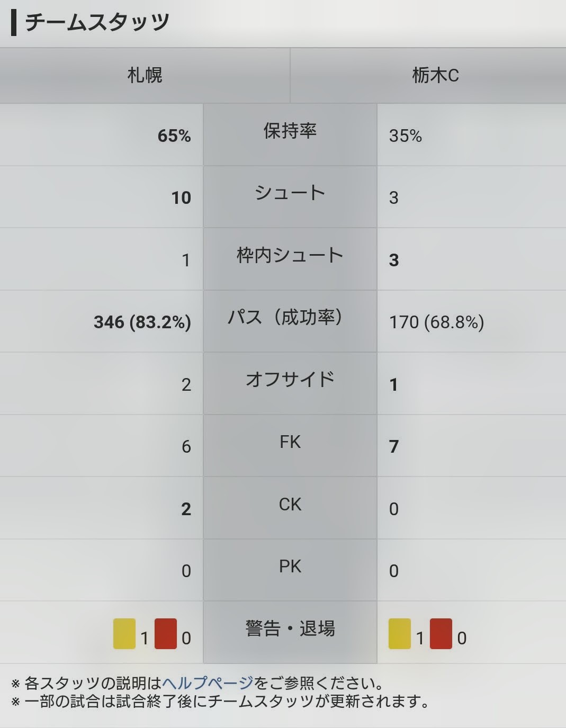Click 札幌's red card icon
The image size is (566, 728).
tap(166, 634)
